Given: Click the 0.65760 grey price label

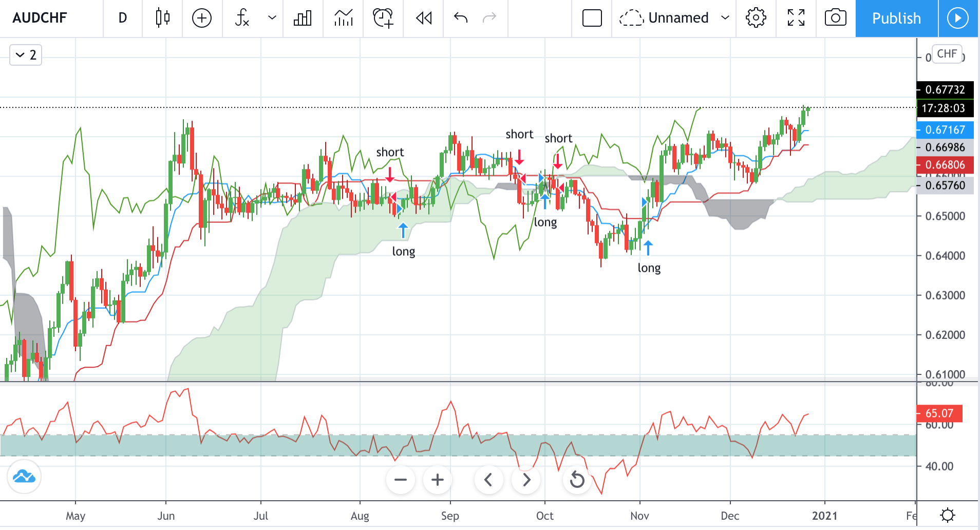Looking at the screenshot, I should point(945,185).
